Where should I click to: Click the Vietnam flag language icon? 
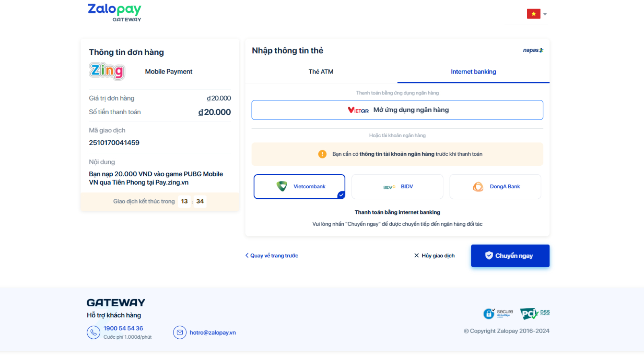click(x=533, y=14)
